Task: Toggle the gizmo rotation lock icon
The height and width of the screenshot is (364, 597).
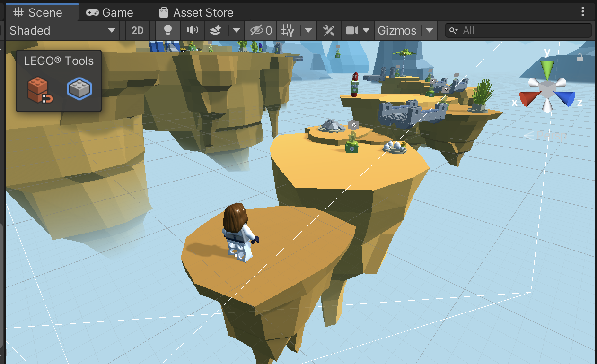Action: point(580,58)
